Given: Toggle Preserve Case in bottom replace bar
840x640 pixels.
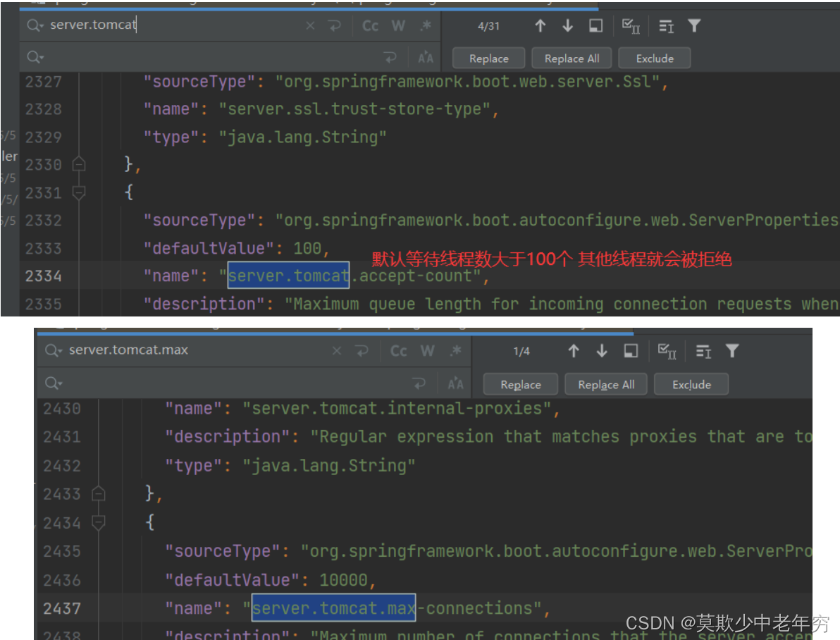Looking at the screenshot, I should tap(456, 383).
